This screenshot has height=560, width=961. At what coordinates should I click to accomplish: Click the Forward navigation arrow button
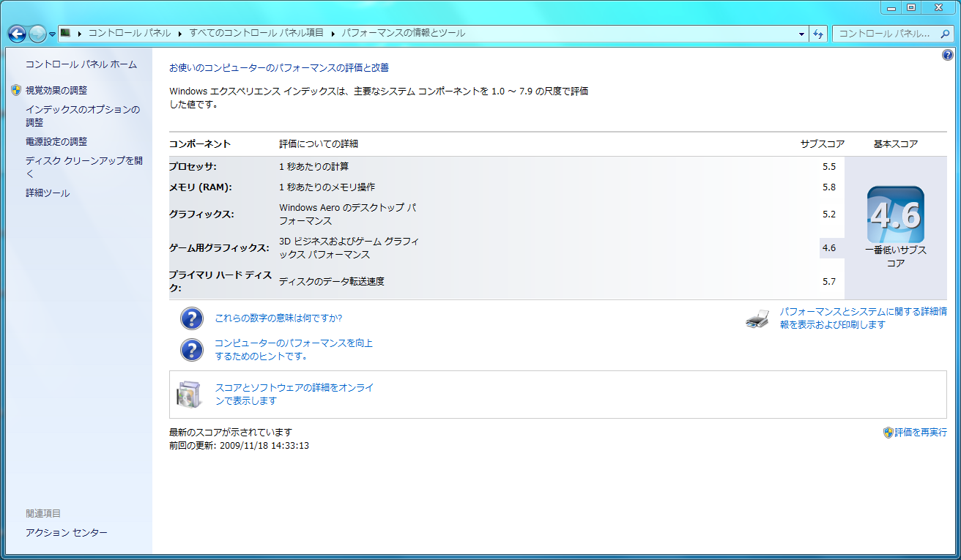[x=37, y=34]
